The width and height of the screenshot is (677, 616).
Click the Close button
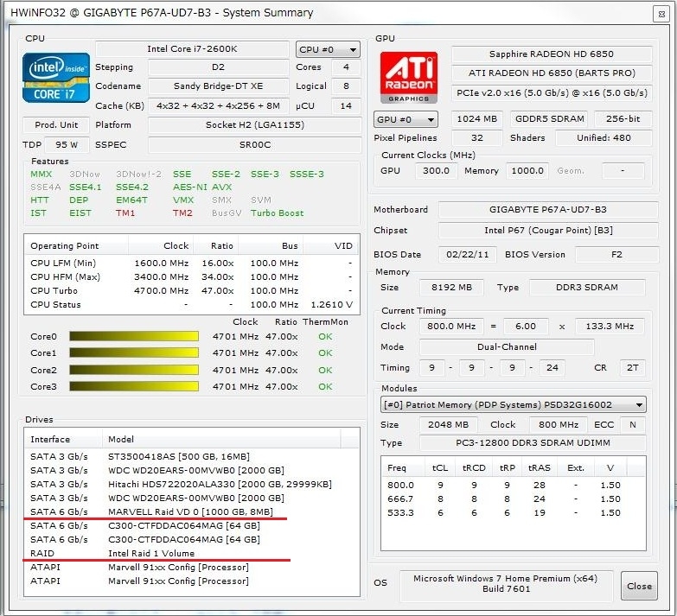639,586
